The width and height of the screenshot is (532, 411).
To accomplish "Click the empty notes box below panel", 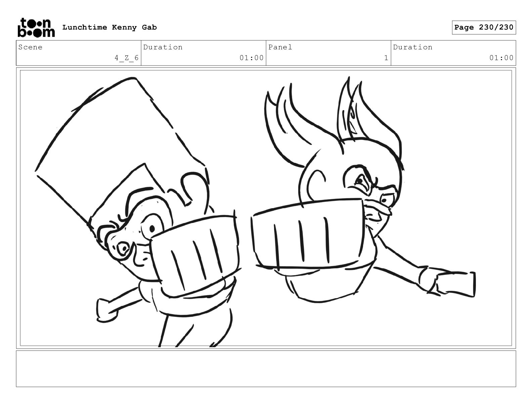I will (x=266, y=369).
